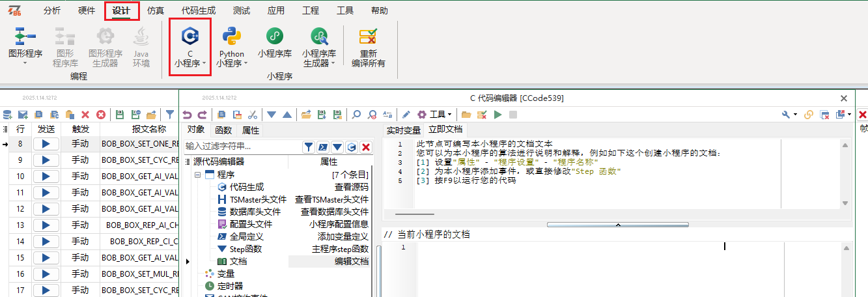This screenshot has height=297, width=868.
Task: Click the move up triangle icon
Action: click(x=287, y=115)
